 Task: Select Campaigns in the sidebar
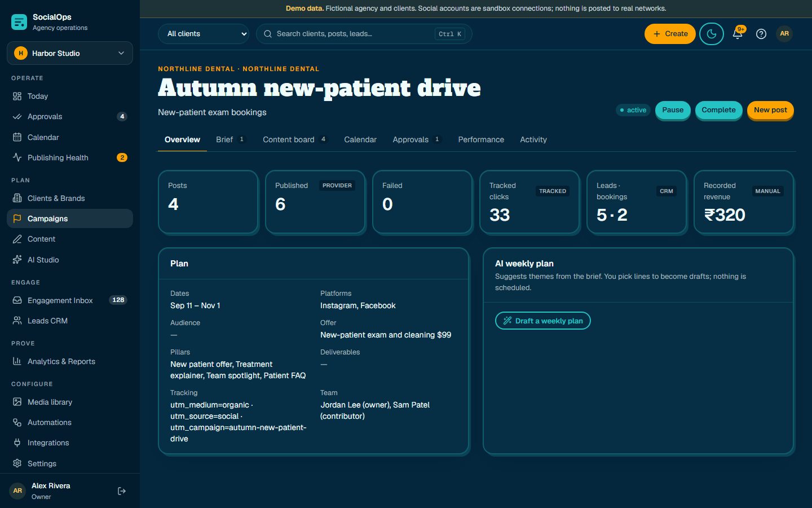pyautogui.click(x=70, y=218)
